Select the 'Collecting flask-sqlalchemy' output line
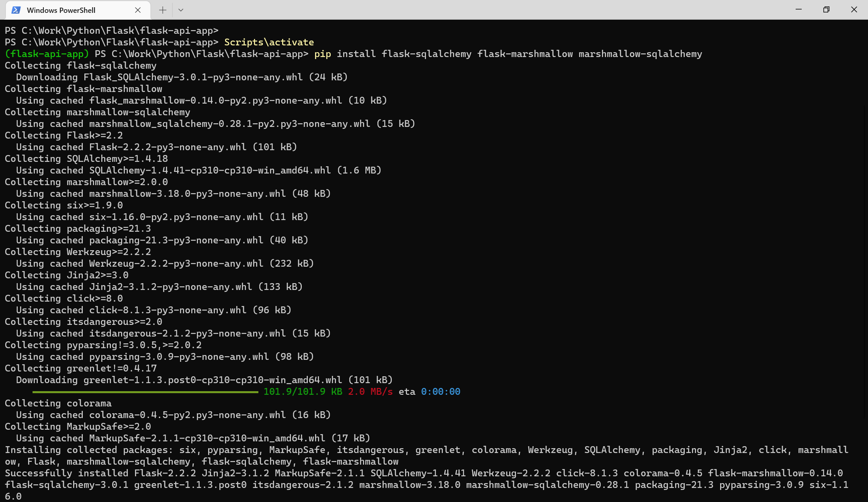868x502 pixels. 81,65
